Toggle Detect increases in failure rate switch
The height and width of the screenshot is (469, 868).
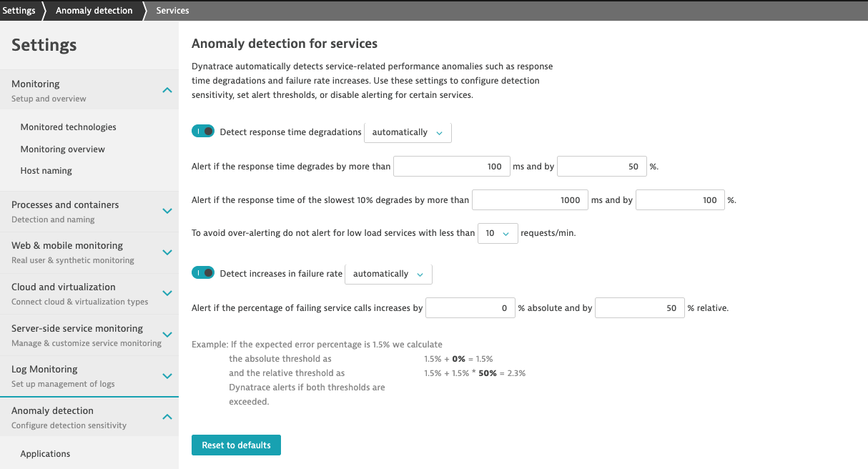click(203, 273)
